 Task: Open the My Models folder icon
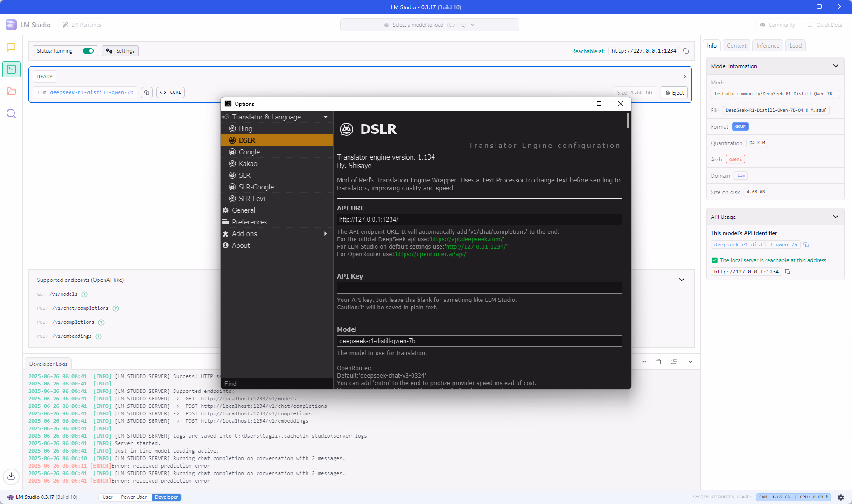[x=11, y=91]
